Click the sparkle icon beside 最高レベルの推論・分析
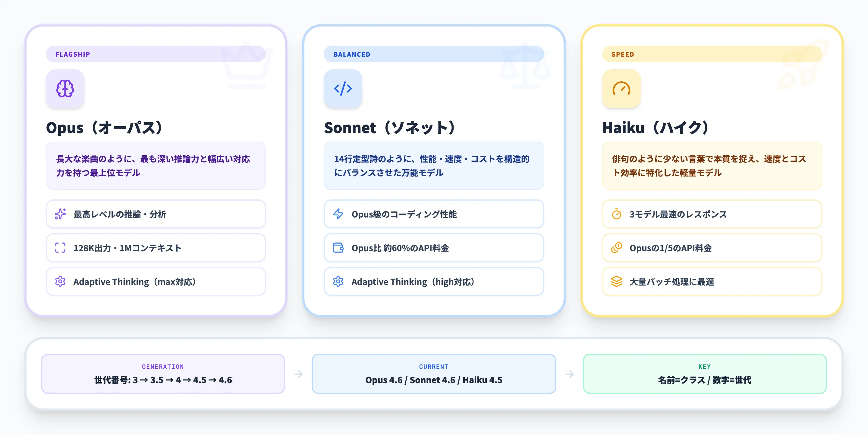Viewport: 868px width, 435px height. tap(60, 214)
